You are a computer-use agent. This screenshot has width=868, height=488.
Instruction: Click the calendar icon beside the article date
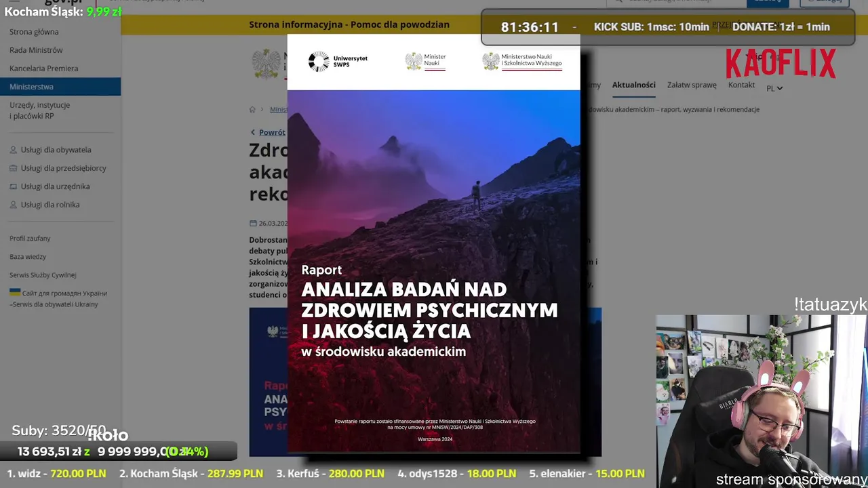click(x=253, y=223)
